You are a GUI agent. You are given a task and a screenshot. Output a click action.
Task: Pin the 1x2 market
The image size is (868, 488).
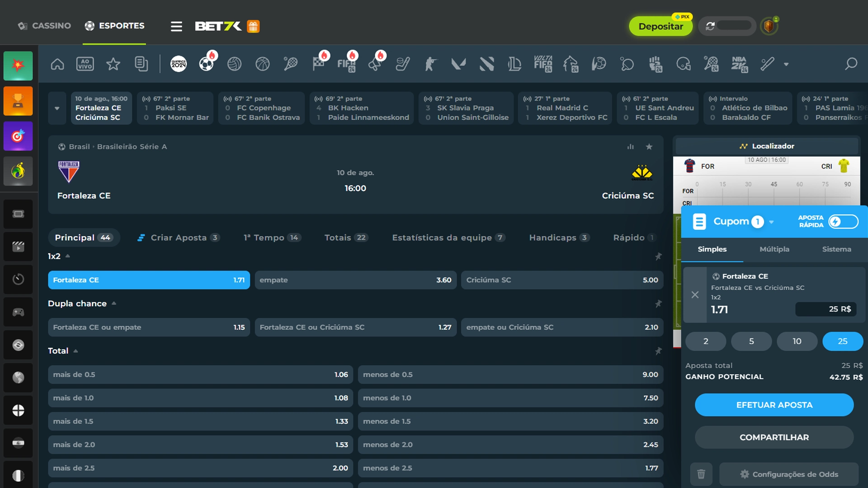pos(658,256)
